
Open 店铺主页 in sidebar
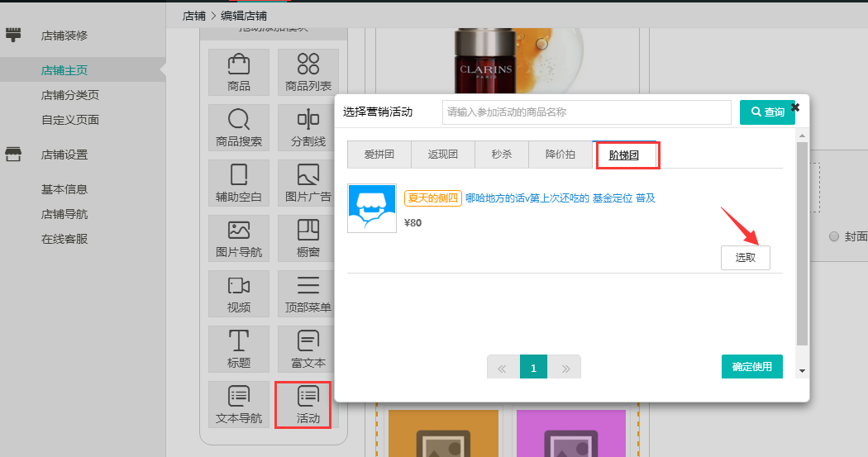pyautogui.click(x=64, y=70)
